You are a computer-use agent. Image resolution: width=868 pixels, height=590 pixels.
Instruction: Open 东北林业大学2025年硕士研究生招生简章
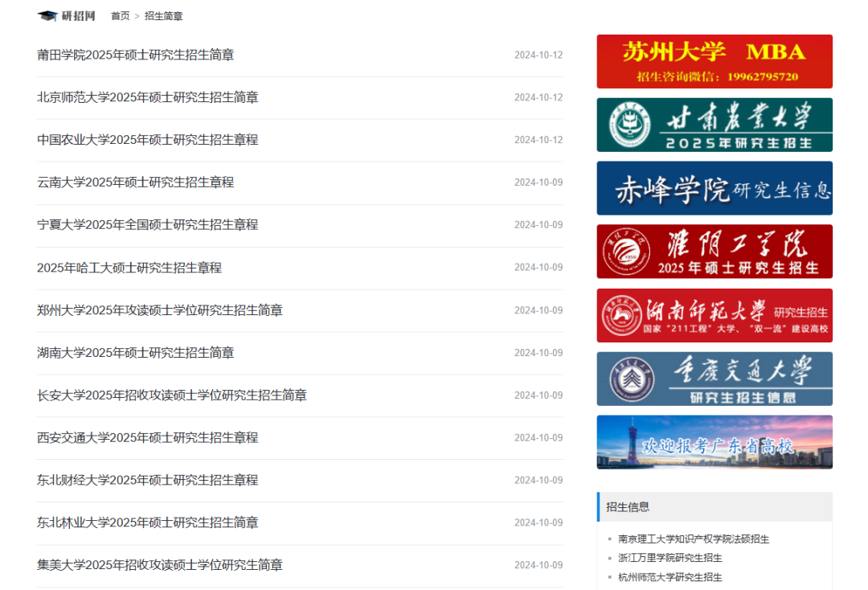pos(148,522)
